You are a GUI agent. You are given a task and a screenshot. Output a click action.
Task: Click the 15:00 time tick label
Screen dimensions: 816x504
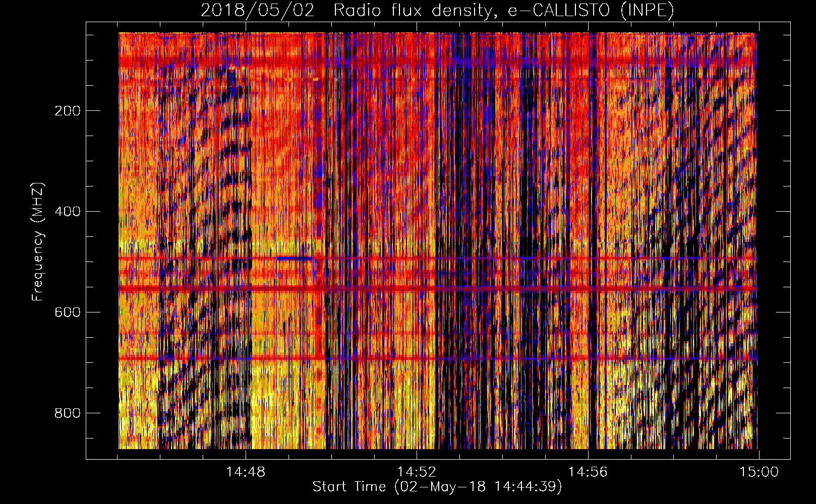tap(759, 472)
